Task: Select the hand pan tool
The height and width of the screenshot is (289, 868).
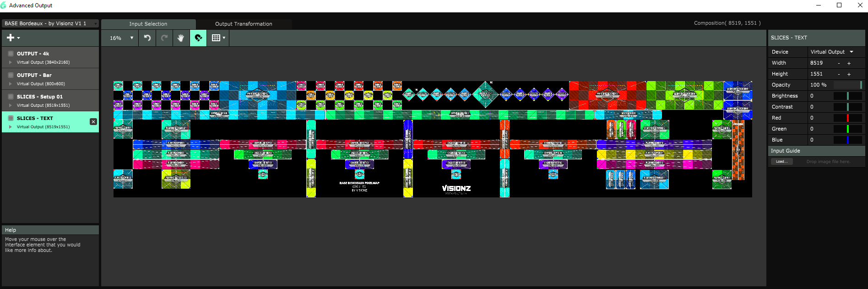Action: (181, 38)
